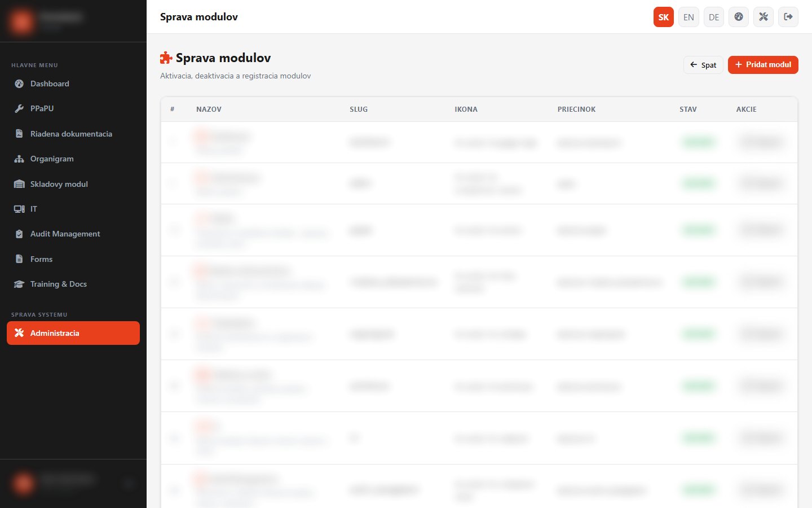Switch language to EN

[689, 17]
